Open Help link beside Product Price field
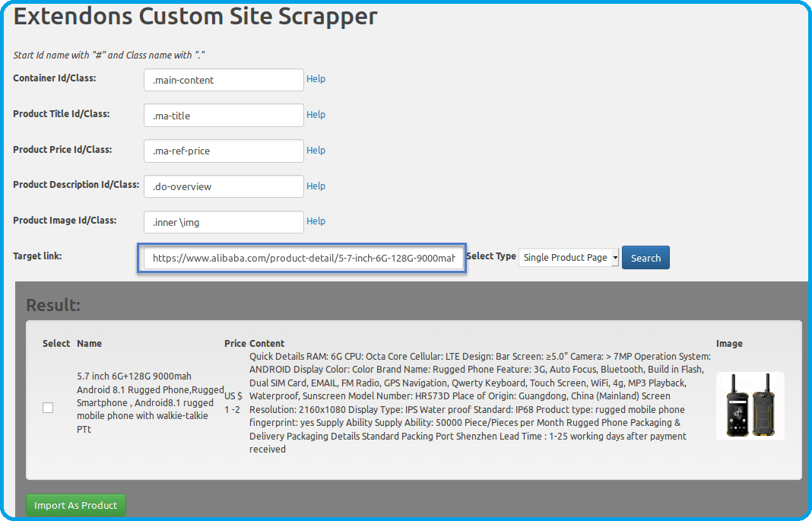 click(x=316, y=151)
